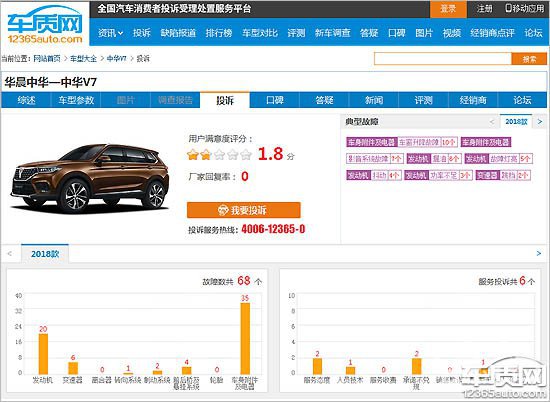This screenshot has height=402, width=550.
Task: Open the 注册 register link
Action: click(484, 9)
